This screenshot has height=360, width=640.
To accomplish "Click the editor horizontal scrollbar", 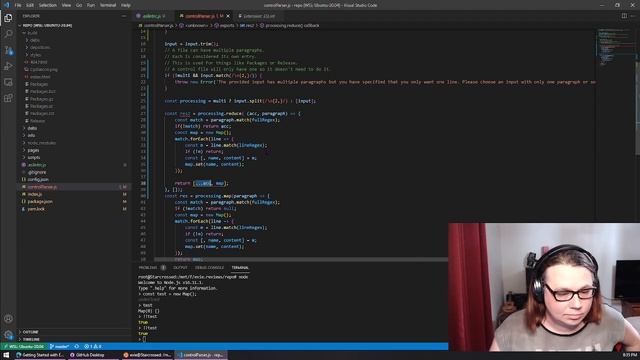I will click(301, 259).
